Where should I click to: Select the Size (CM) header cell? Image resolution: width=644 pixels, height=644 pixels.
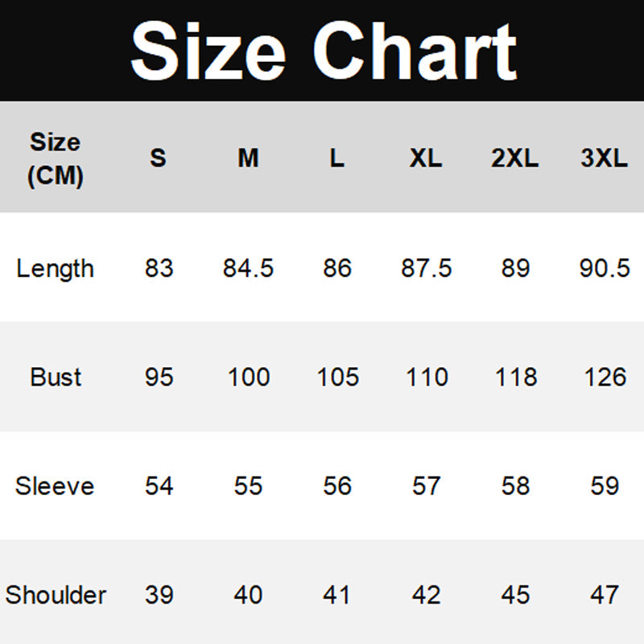[55, 159]
